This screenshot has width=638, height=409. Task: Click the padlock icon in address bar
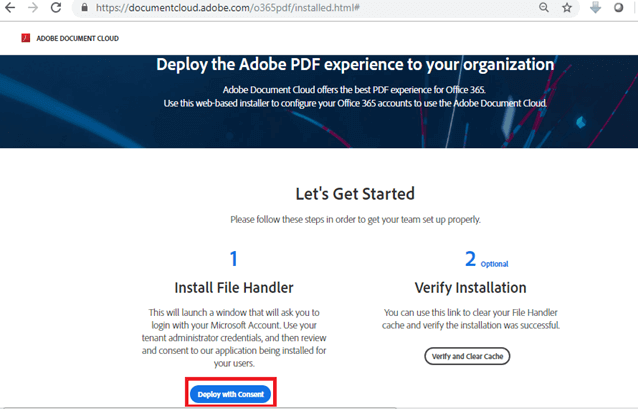click(84, 7)
